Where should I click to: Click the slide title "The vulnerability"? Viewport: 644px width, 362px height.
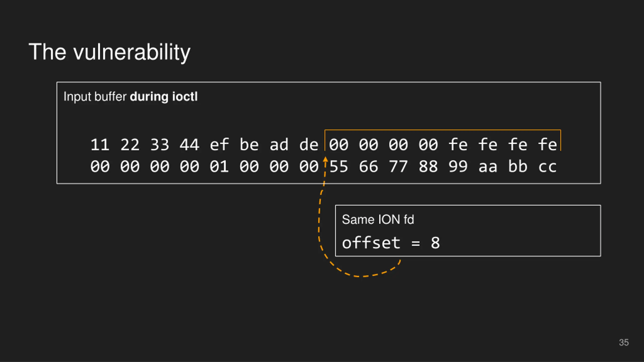(x=109, y=52)
